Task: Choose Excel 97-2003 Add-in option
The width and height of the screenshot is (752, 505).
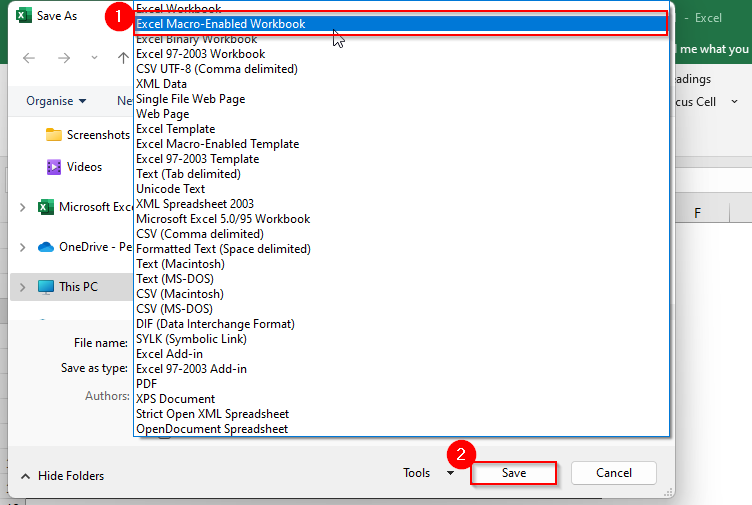Action: tap(401, 368)
